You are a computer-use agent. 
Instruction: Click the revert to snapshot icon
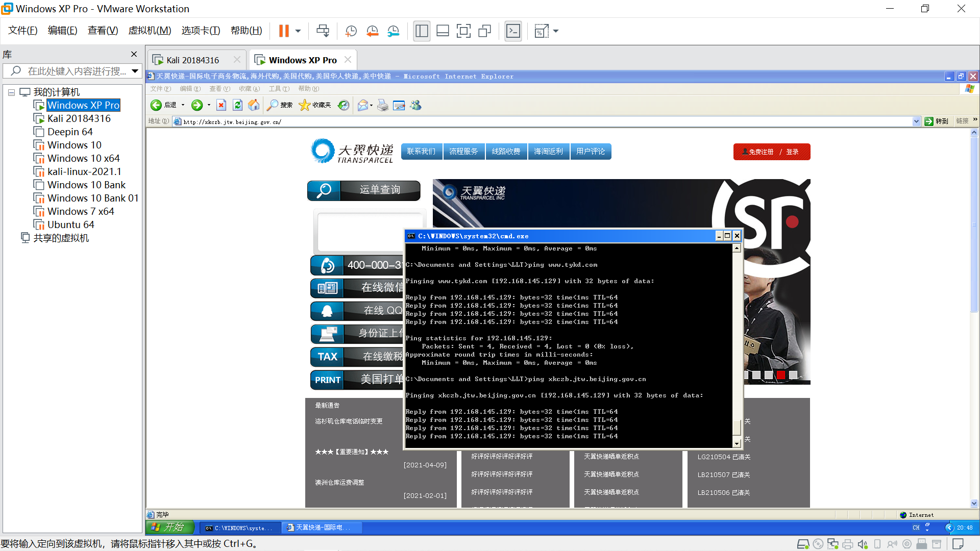point(372,31)
